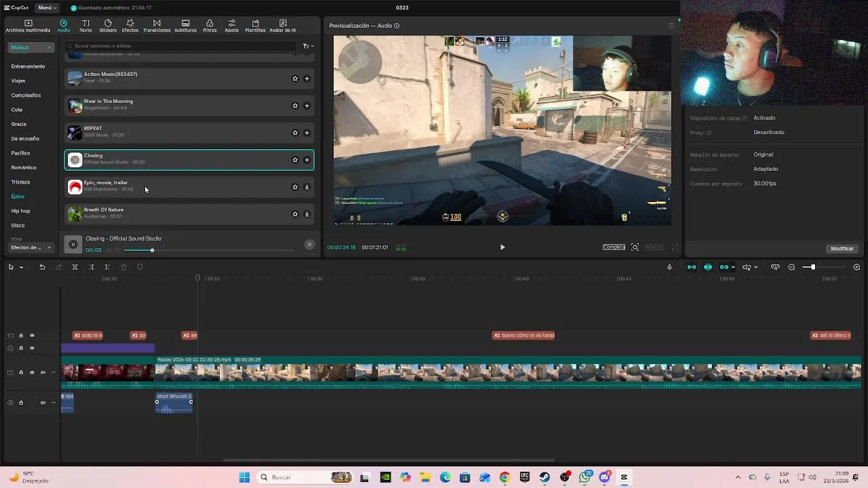Select the Viajes music category
The width and height of the screenshot is (868, 488).
(x=18, y=81)
